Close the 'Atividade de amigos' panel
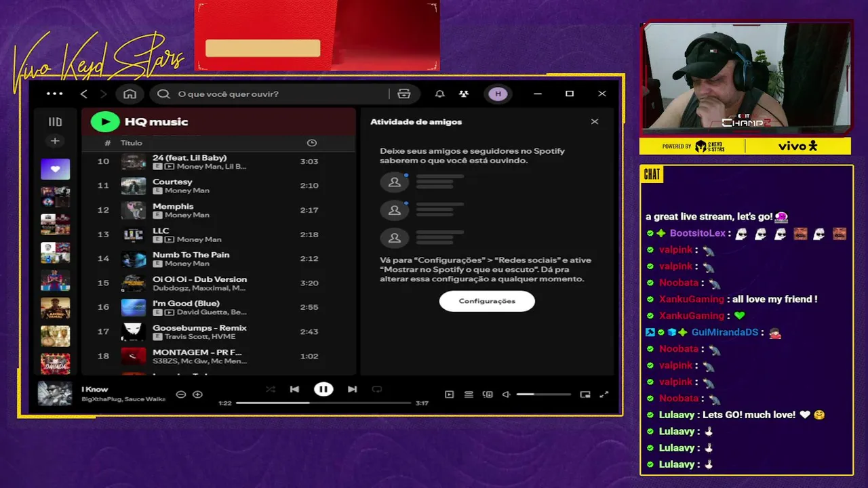The image size is (868, 488). click(x=595, y=122)
